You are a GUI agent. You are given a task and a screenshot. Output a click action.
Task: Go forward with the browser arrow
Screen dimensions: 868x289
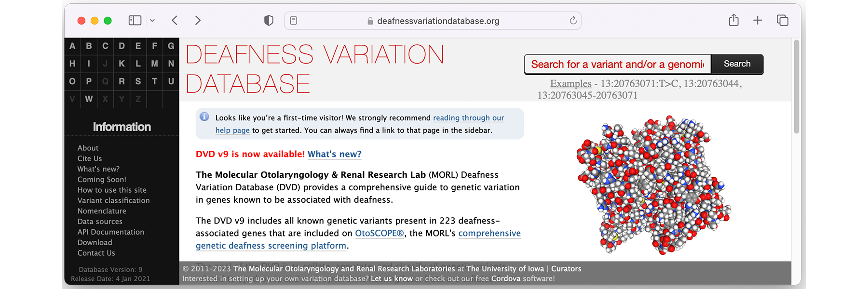(198, 20)
